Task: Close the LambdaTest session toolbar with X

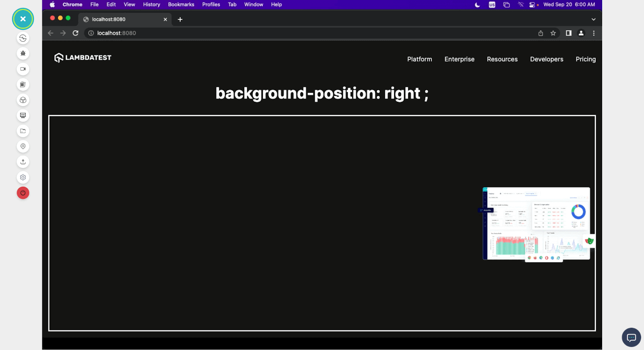Action: pyautogui.click(x=23, y=19)
